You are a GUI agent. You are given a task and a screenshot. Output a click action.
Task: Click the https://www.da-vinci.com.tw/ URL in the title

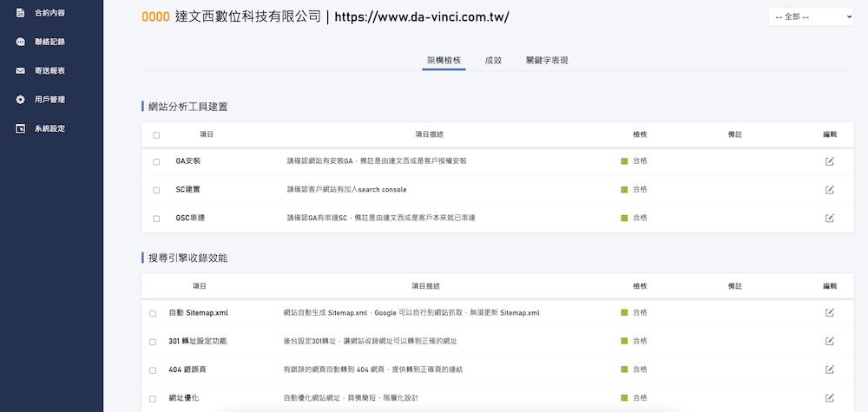tap(422, 17)
